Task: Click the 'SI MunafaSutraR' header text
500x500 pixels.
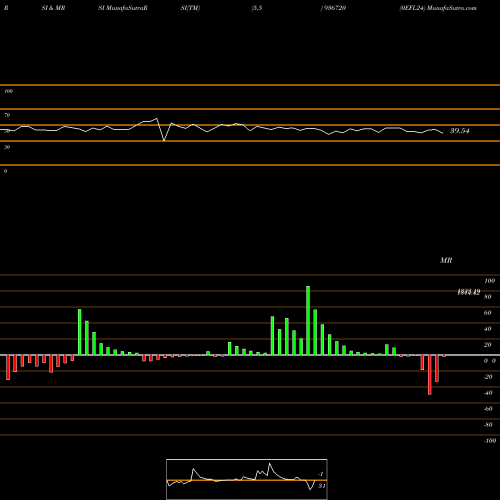Action: click(x=123, y=8)
